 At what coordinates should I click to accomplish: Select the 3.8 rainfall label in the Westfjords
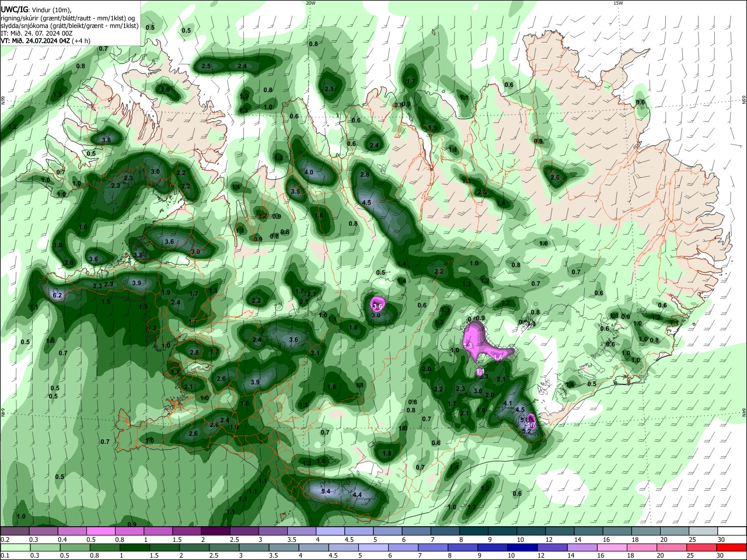106,140
